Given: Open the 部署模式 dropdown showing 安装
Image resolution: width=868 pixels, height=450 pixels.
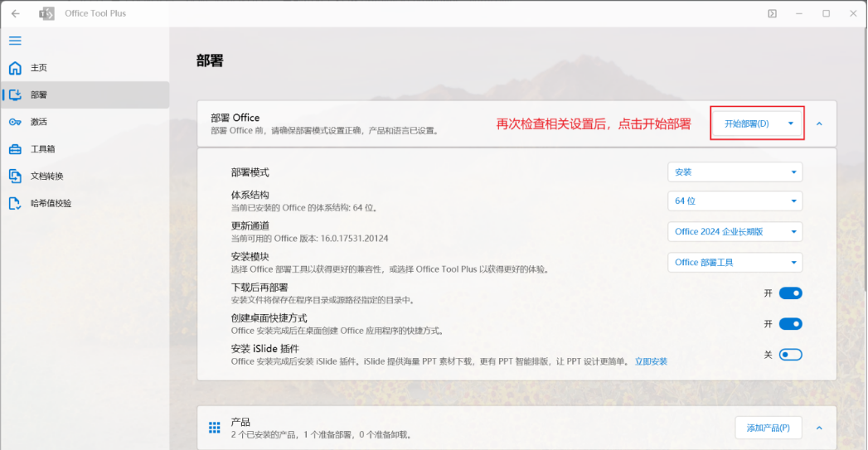Looking at the screenshot, I should coord(735,172).
